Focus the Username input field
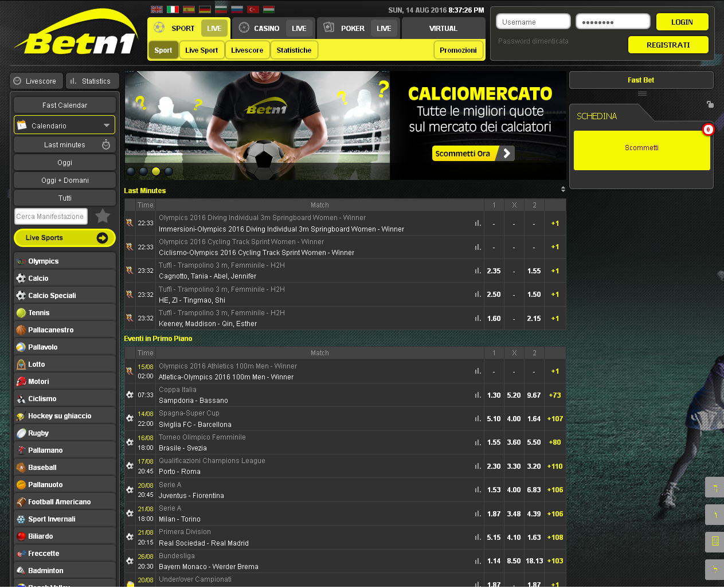724x588 pixels. (533, 22)
